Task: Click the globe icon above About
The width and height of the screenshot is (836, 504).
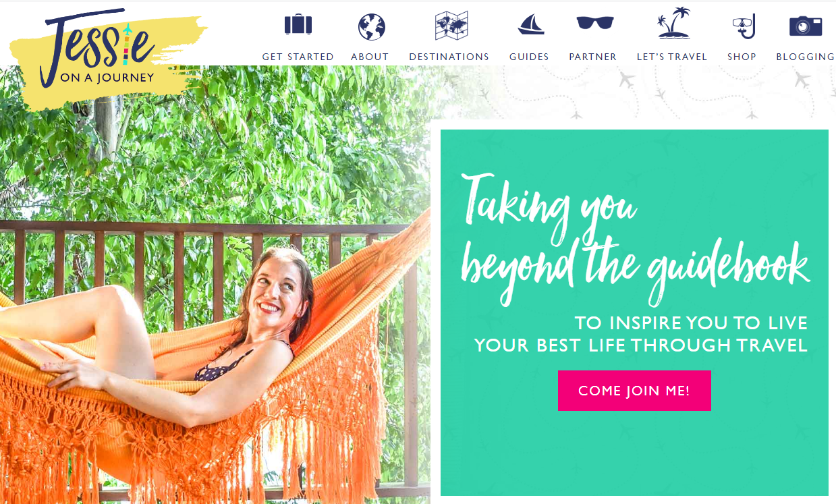Action: point(371,27)
